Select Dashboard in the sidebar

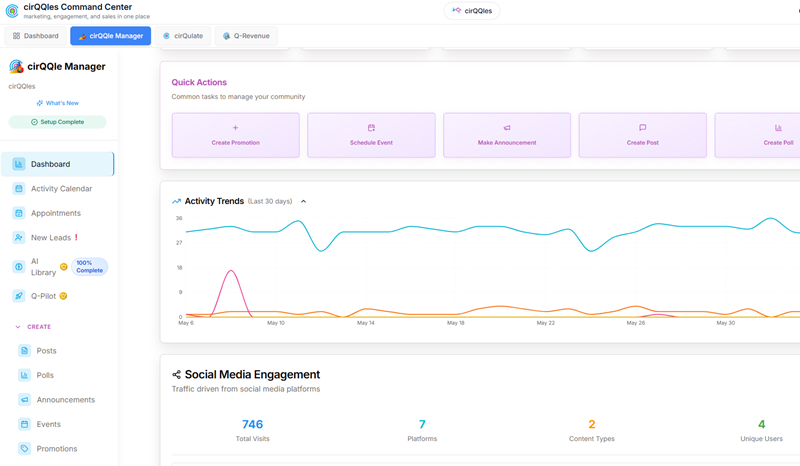(x=58, y=164)
